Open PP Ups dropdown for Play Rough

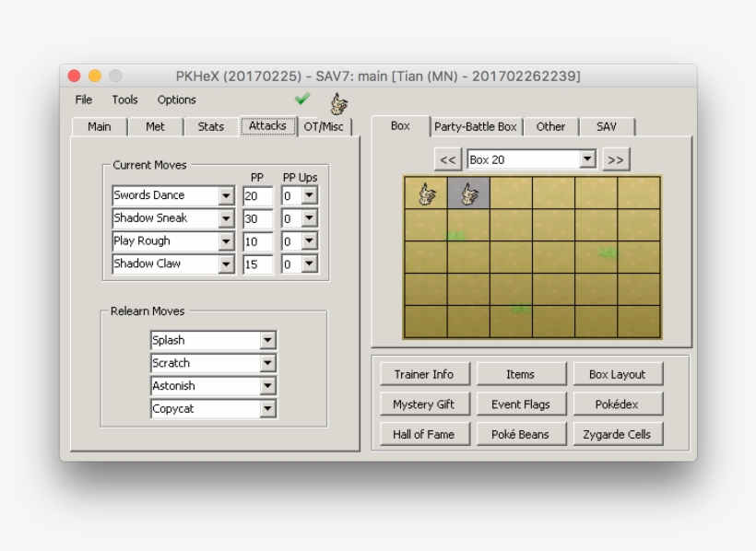(309, 241)
